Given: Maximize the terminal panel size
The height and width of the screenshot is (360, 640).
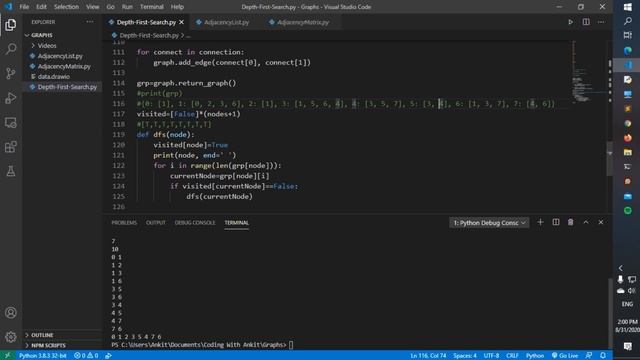Looking at the screenshot, I should pos(586,222).
